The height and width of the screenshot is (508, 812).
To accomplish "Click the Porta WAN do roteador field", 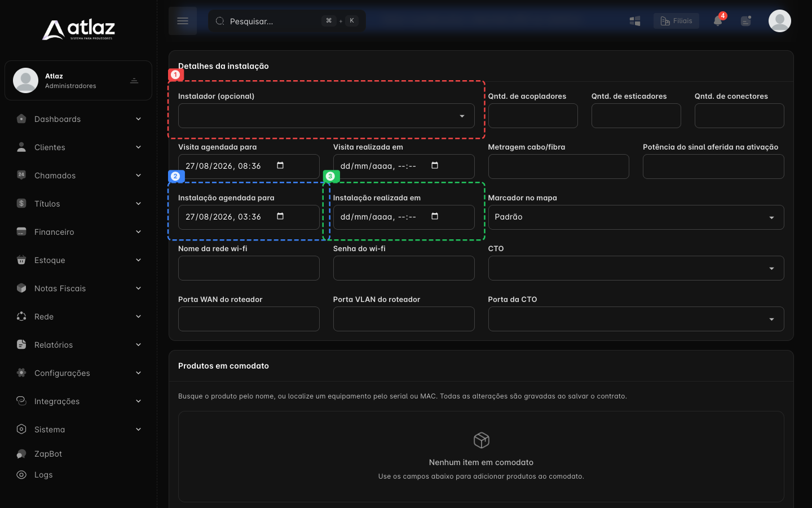I will [249, 319].
